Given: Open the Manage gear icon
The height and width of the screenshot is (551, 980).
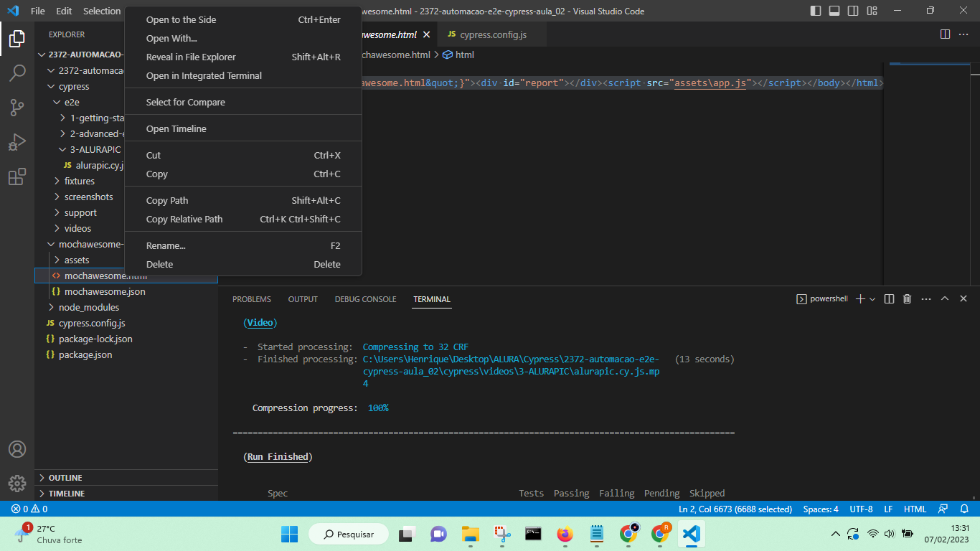Looking at the screenshot, I should tap(17, 484).
